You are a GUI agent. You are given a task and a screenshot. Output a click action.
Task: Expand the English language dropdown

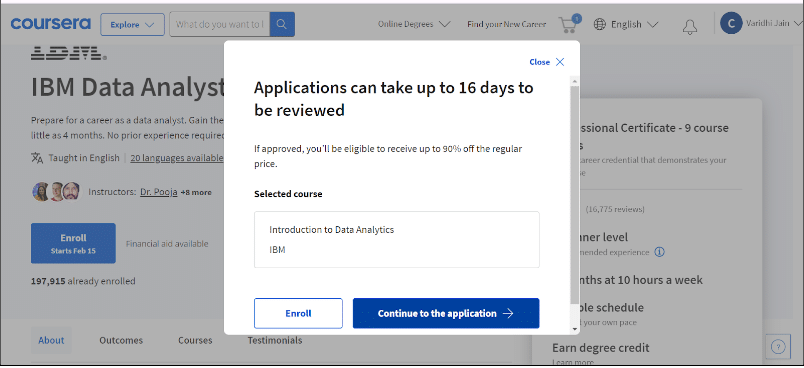635,24
